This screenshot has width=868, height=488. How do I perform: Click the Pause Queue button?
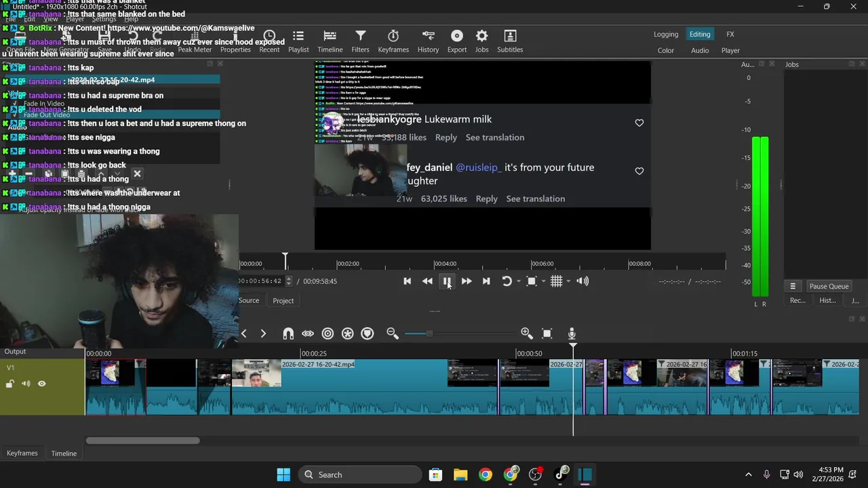(x=829, y=286)
